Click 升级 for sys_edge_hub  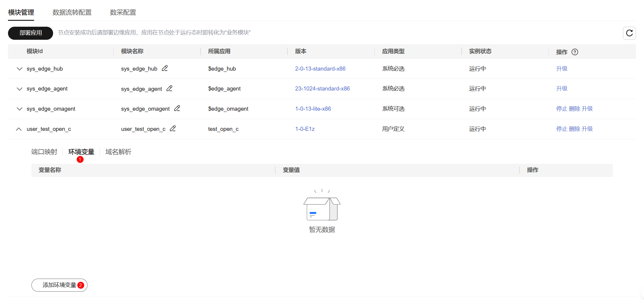pyautogui.click(x=562, y=69)
